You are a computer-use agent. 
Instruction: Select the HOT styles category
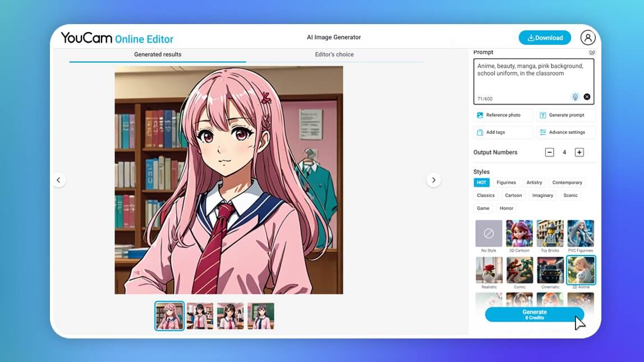click(481, 183)
